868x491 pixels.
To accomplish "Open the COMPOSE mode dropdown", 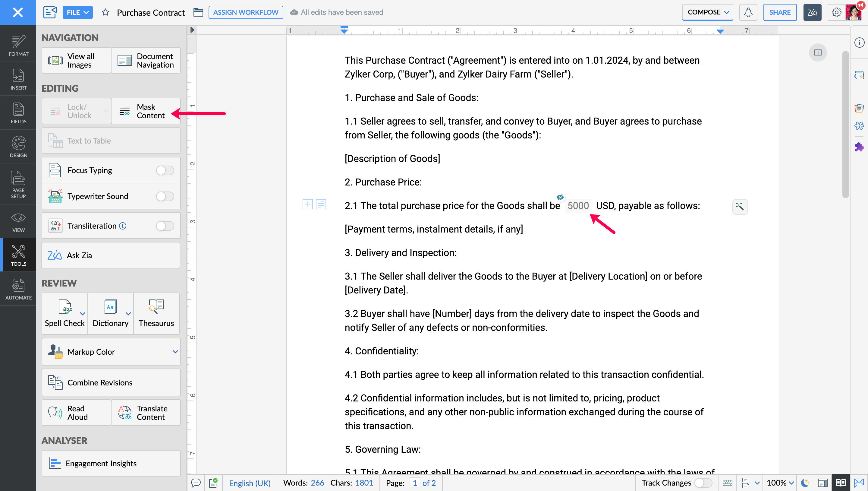I will coord(708,12).
